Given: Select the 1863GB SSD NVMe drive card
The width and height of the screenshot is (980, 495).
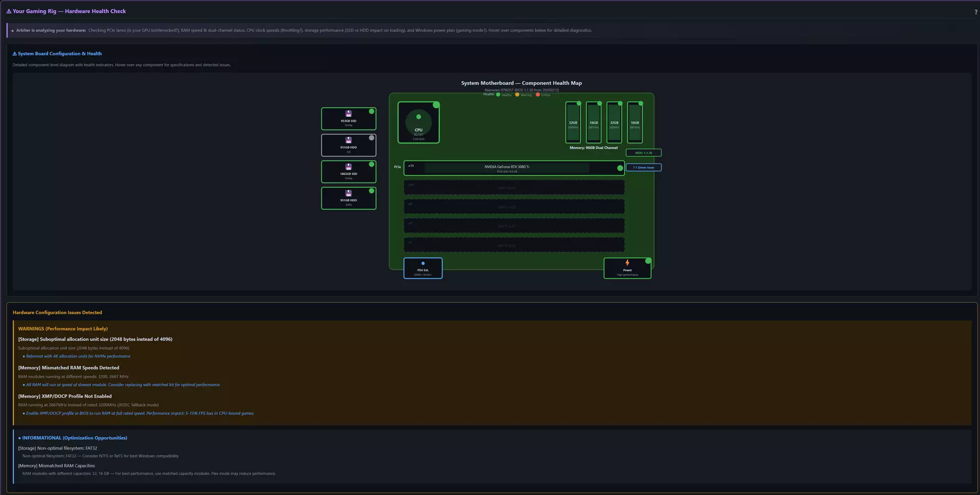Looking at the screenshot, I should coord(349,172).
